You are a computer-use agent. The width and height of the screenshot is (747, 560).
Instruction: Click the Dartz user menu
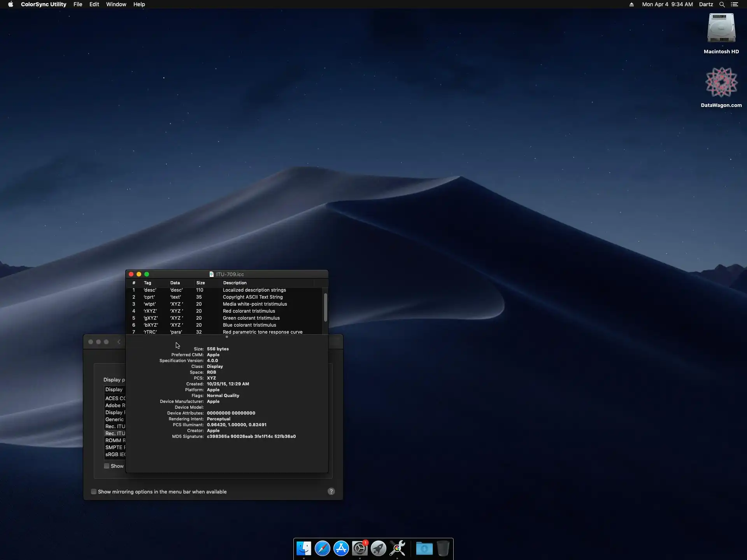pyautogui.click(x=706, y=4)
